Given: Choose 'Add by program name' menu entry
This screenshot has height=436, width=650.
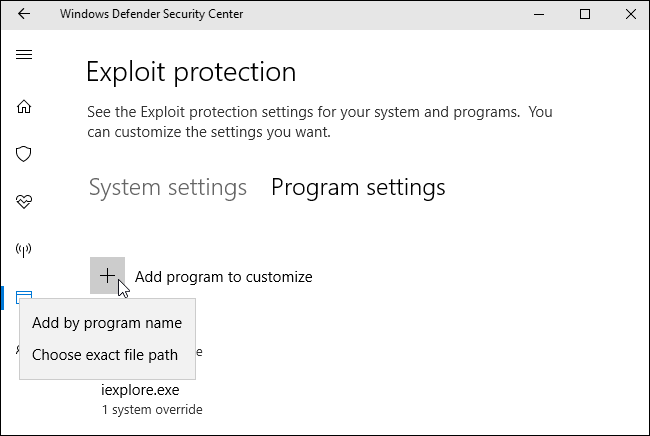Looking at the screenshot, I should click(107, 323).
